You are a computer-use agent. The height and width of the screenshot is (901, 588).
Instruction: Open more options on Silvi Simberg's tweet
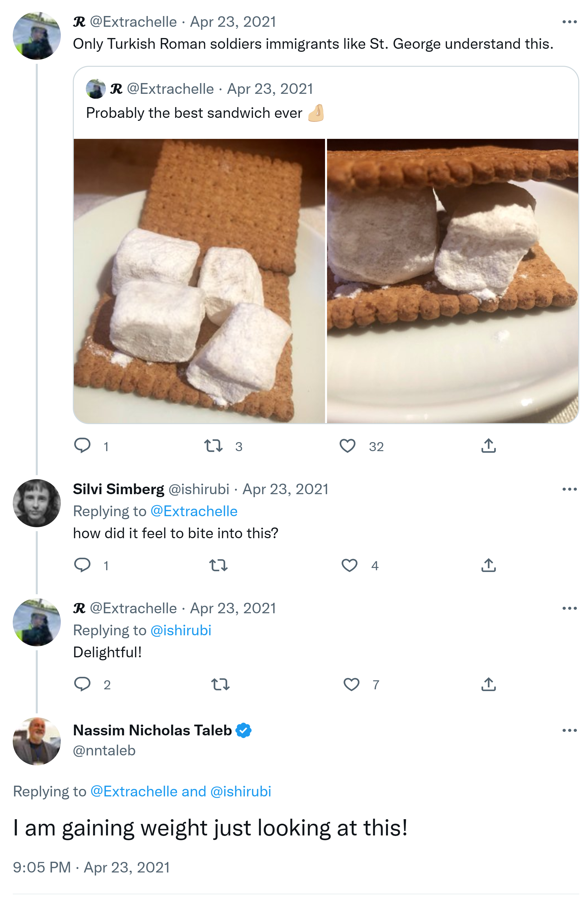click(x=569, y=489)
